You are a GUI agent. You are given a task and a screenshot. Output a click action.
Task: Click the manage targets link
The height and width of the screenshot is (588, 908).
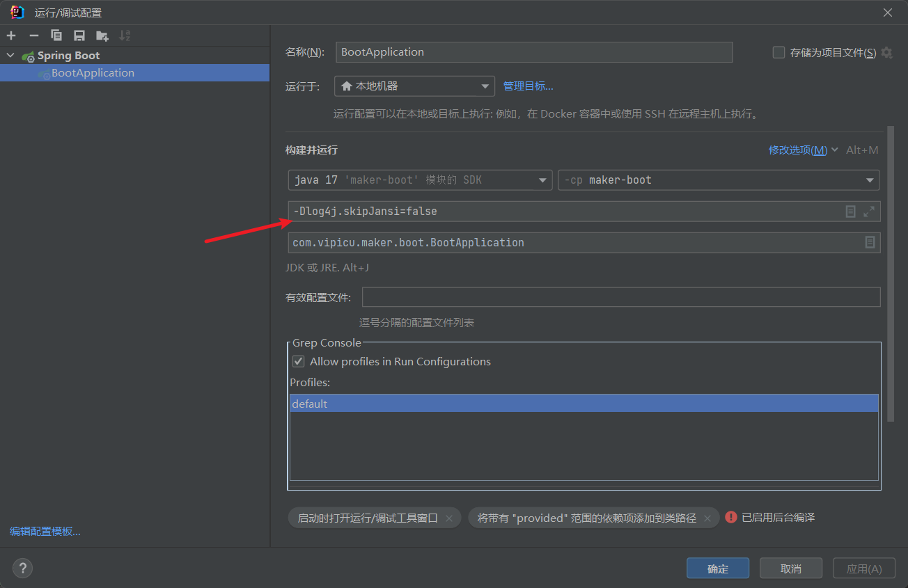click(x=528, y=86)
